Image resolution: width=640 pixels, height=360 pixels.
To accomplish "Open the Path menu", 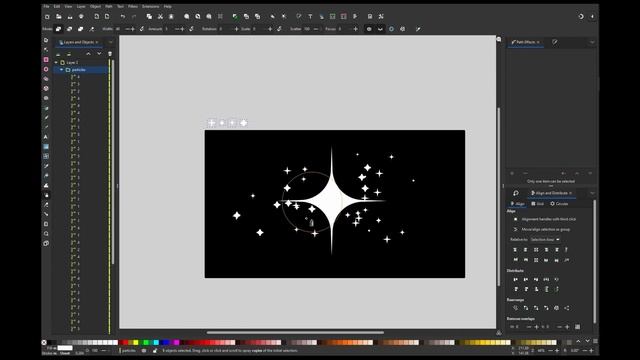I will (109, 7).
